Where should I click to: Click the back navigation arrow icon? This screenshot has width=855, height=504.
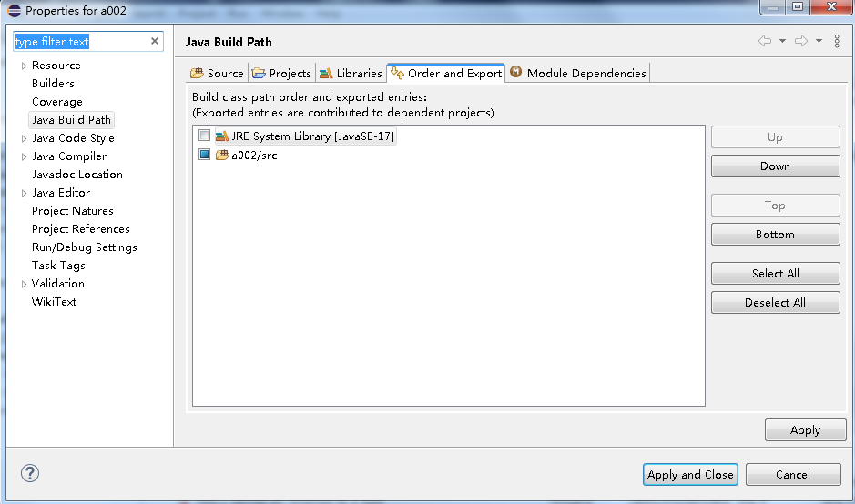pyautogui.click(x=765, y=42)
